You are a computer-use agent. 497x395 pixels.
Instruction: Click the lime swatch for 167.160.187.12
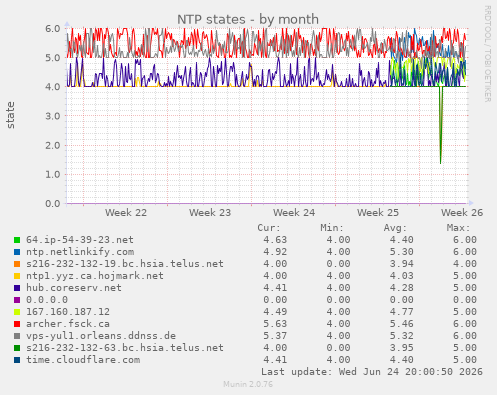pos(17,312)
